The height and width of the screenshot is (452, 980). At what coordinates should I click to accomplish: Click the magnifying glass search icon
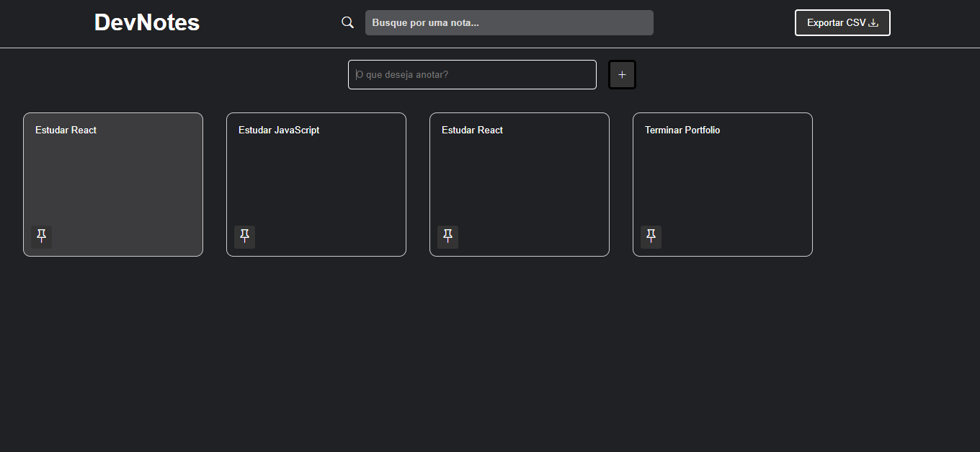pos(347,22)
